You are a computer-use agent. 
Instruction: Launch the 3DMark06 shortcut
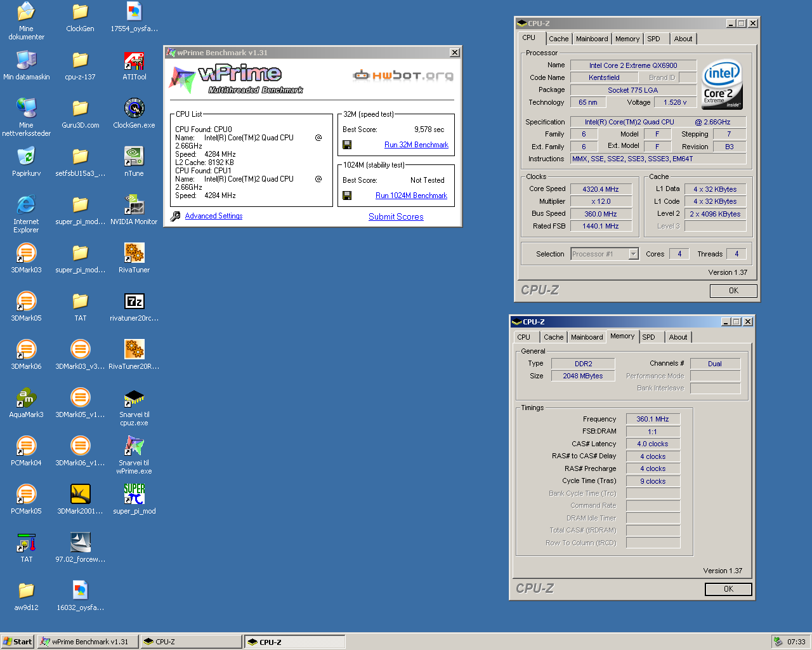(x=26, y=355)
